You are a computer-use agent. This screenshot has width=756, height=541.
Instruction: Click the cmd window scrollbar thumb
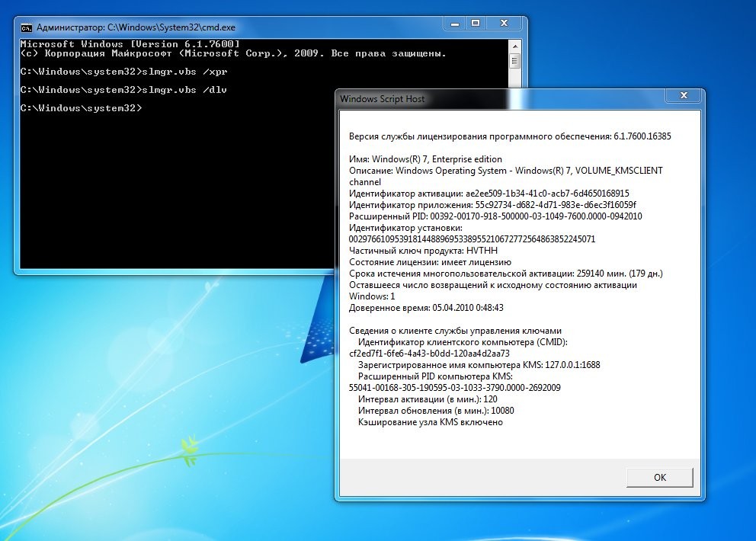[x=515, y=61]
